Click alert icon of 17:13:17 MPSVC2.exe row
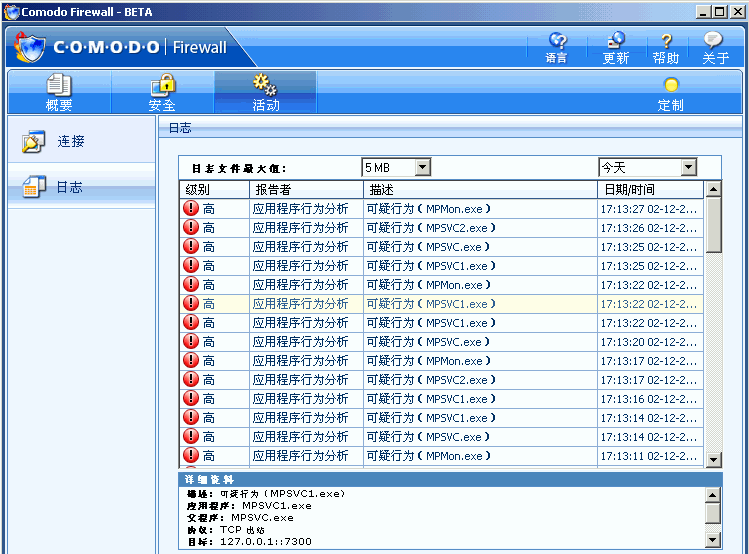 (x=191, y=379)
